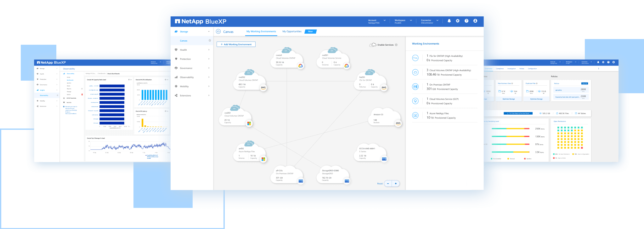
Task: Zoom in canvas with plus button
Action: pos(396,183)
